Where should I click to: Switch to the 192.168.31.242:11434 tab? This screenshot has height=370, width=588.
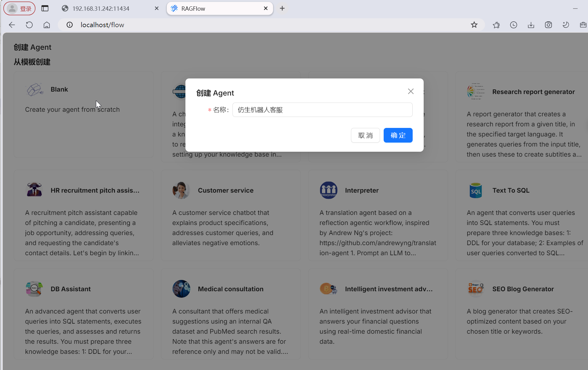(x=101, y=9)
